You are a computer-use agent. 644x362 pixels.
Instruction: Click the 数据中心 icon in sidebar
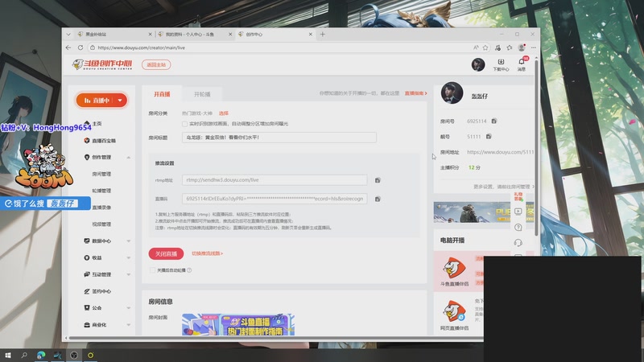coord(87,241)
